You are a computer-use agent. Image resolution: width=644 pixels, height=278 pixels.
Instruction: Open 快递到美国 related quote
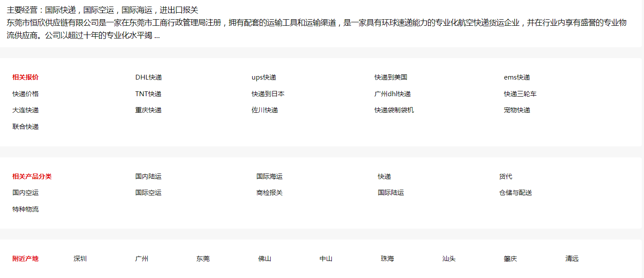click(x=390, y=77)
